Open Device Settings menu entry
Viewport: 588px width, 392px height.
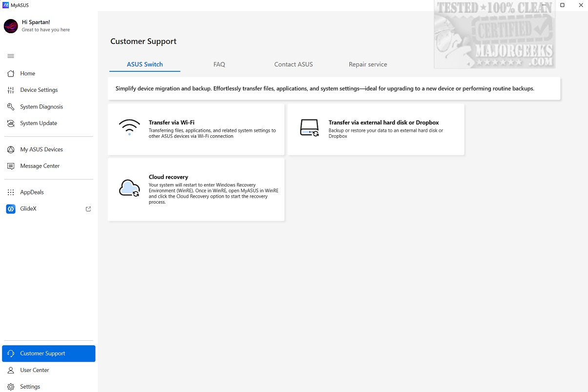tap(39, 90)
